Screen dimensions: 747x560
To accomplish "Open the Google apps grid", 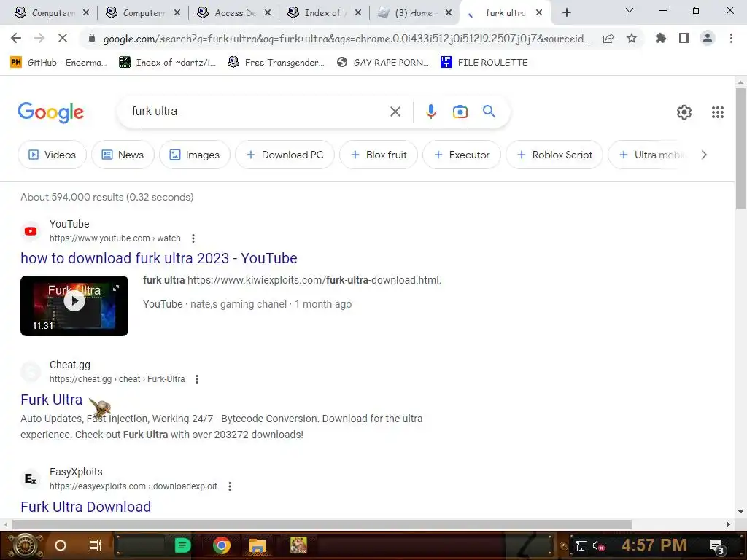I will tap(718, 112).
